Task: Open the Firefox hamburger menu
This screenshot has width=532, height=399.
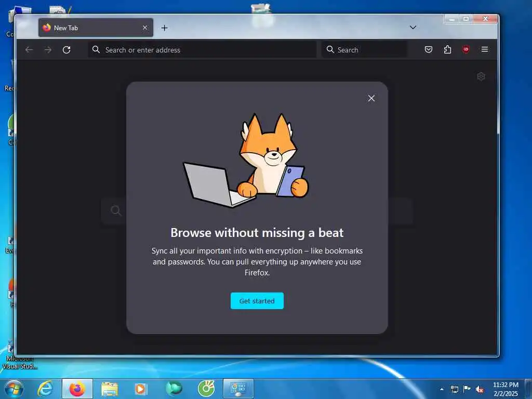Action: pos(485,49)
